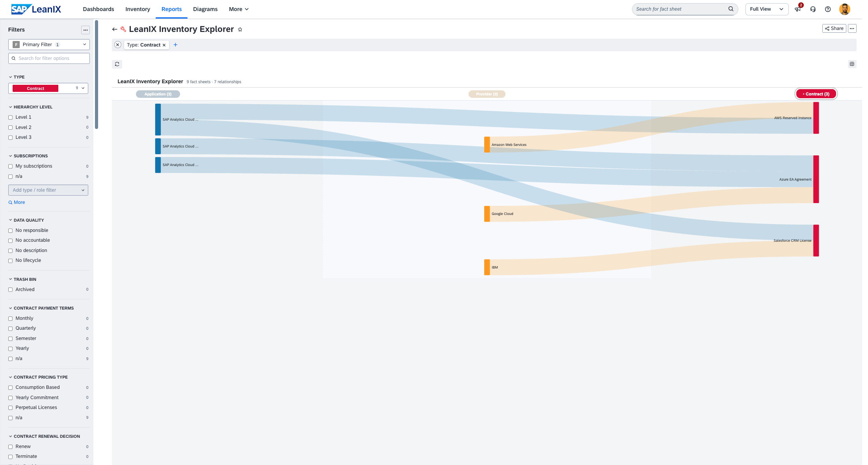Click the Filters panel scrollbar
This screenshot has width=868, height=465.
(x=97, y=74)
